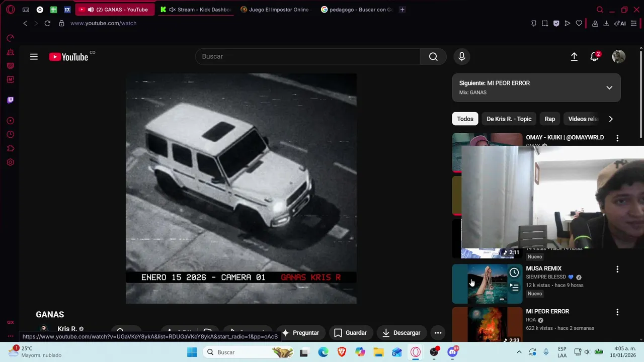Click the YouTube Buscar search field
This screenshot has height=362, width=644.
[x=307, y=56]
